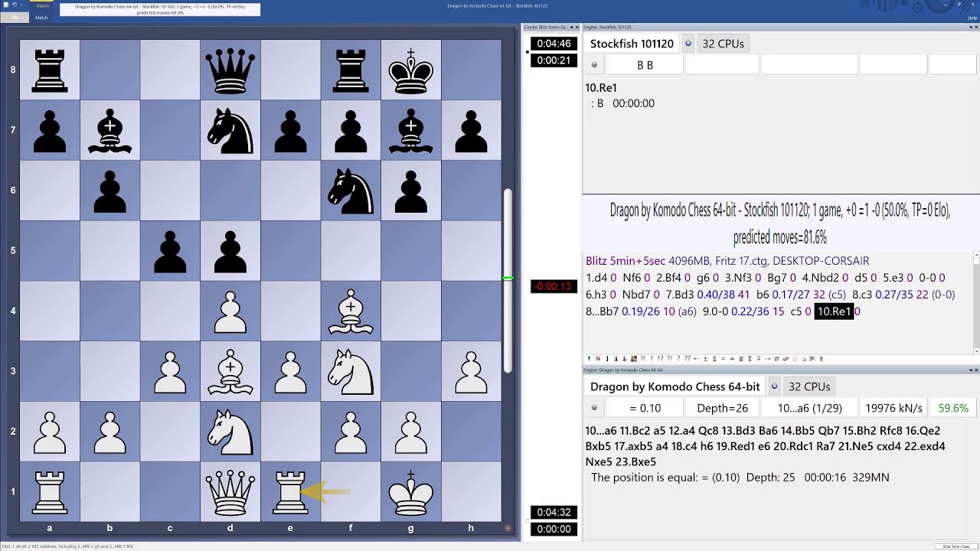Image resolution: width=980 pixels, height=551 pixels.
Task: Open the Stockfish engine pane dropdown arrow
Action: (x=971, y=28)
